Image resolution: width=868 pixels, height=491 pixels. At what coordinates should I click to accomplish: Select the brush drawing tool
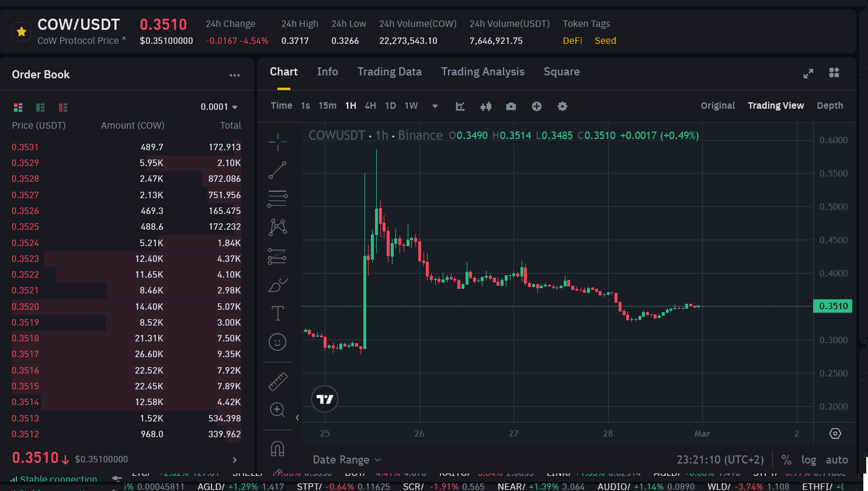click(x=277, y=285)
